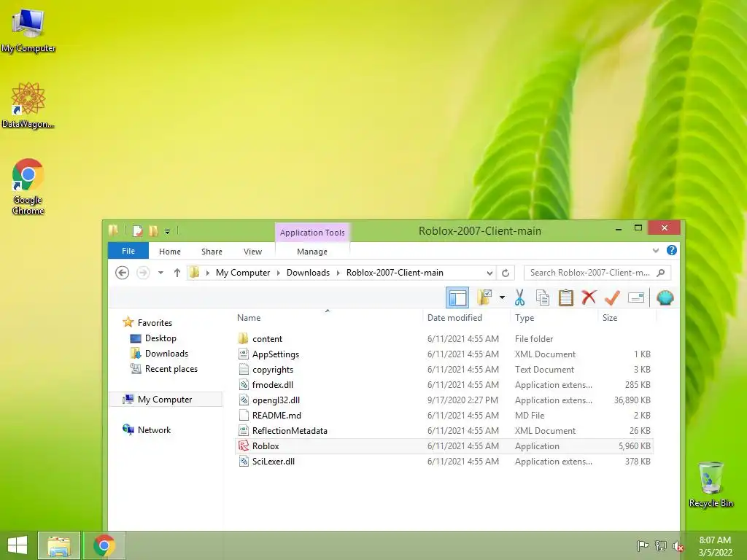Toggle the navigation pane toolbar button
Image resolution: width=747 pixels, height=560 pixels.
(x=457, y=297)
